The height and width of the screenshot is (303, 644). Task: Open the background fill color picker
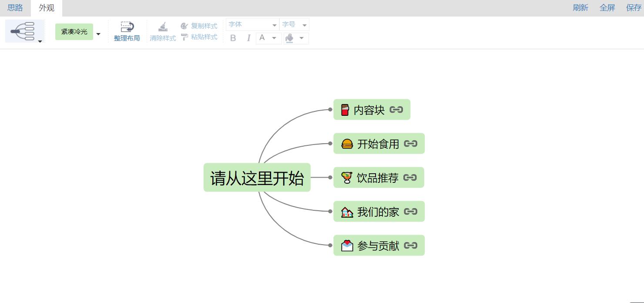pyautogui.click(x=296, y=38)
